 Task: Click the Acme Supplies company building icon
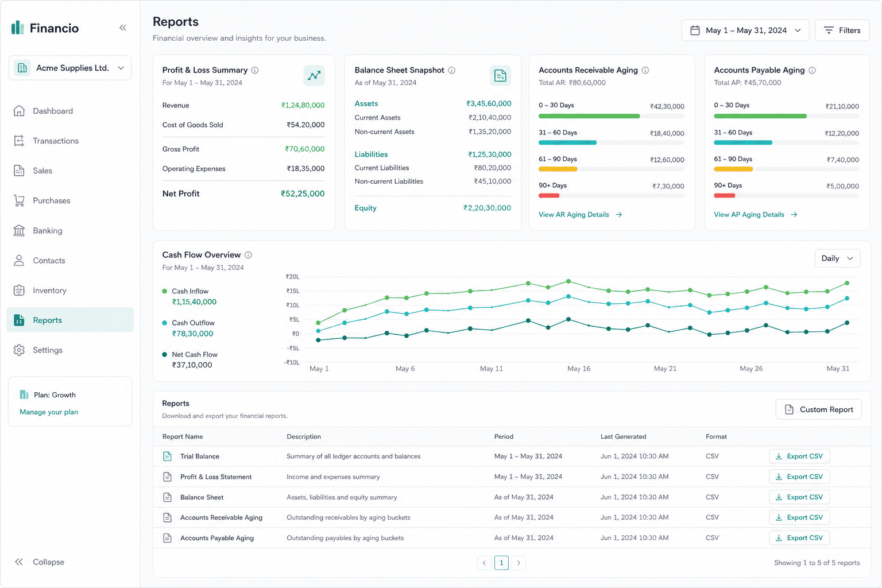coord(22,68)
